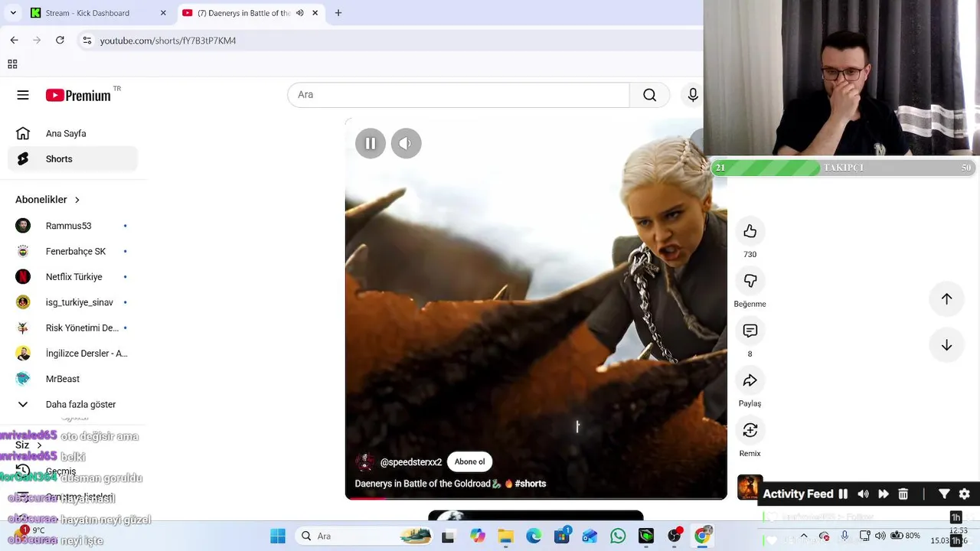The width and height of the screenshot is (980, 551).
Task: Skip alert in Activity Feed
Action: coord(883,494)
